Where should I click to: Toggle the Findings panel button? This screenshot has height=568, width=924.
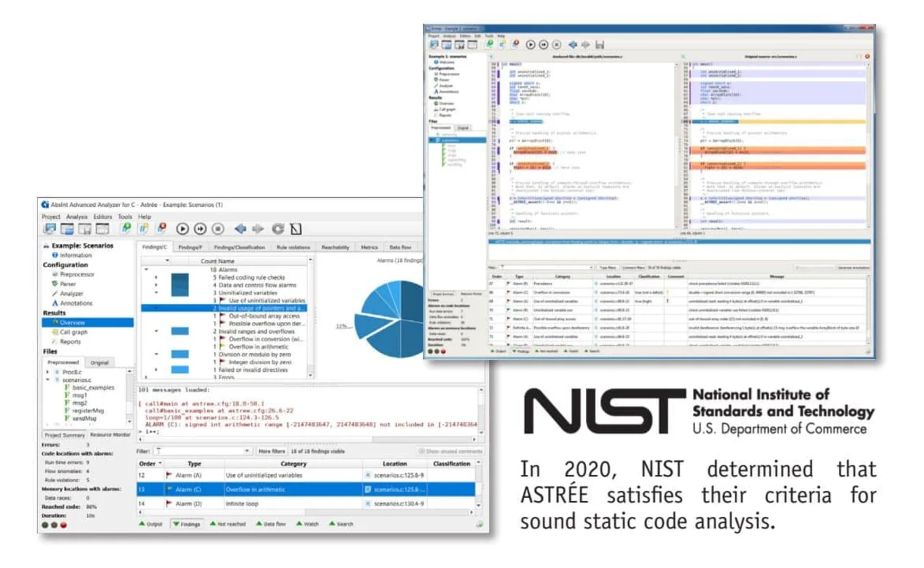(187, 524)
